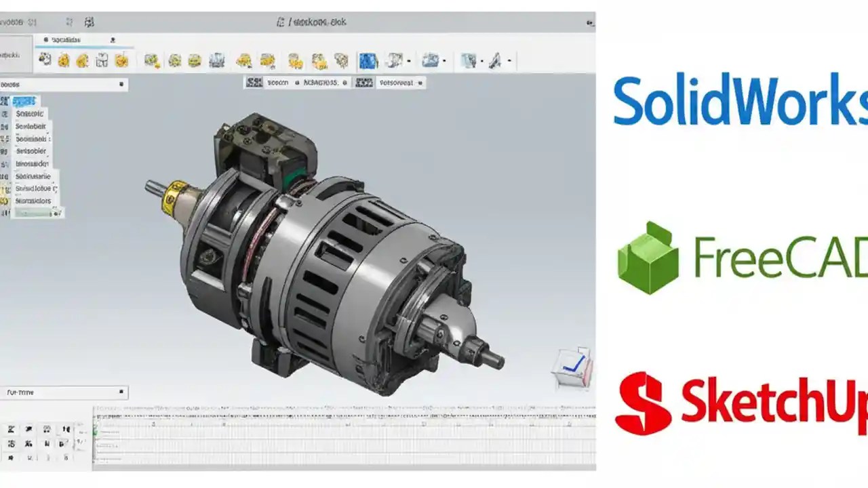Expand the dropdown on the feature tree header field
Screen dimensions: 868x488
point(121,84)
